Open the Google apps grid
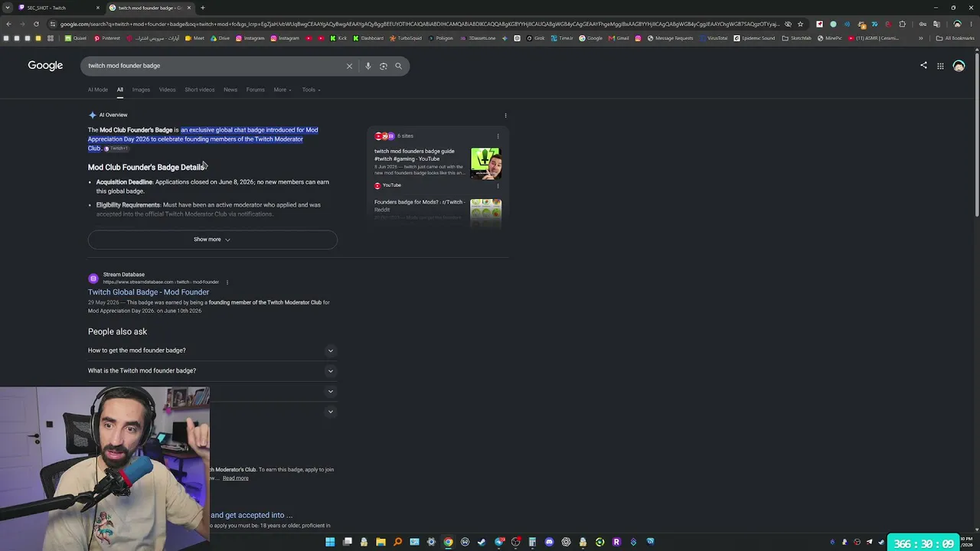Screen dimensions: 980x551 pyautogui.click(x=940, y=66)
